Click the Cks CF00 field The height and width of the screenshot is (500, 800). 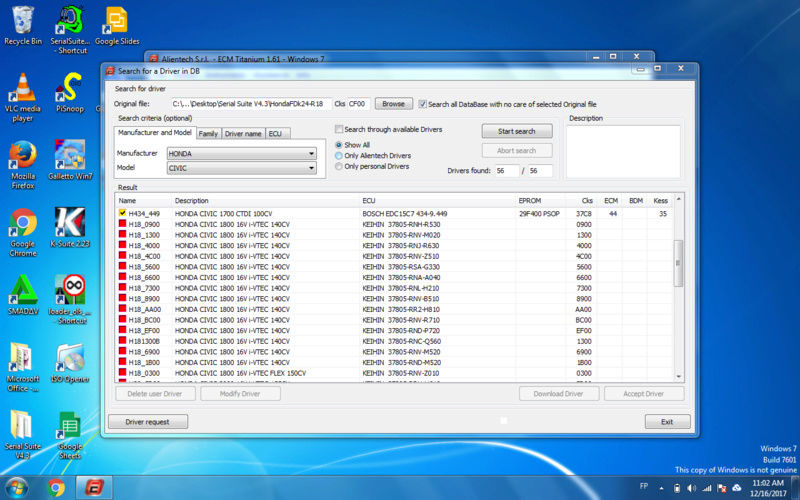pyautogui.click(x=359, y=104)
